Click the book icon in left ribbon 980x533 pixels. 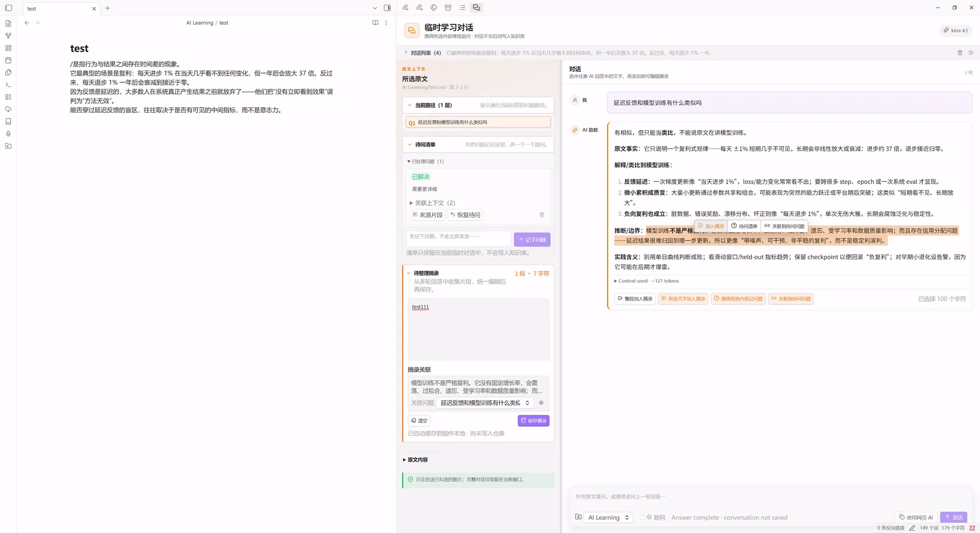8,122
